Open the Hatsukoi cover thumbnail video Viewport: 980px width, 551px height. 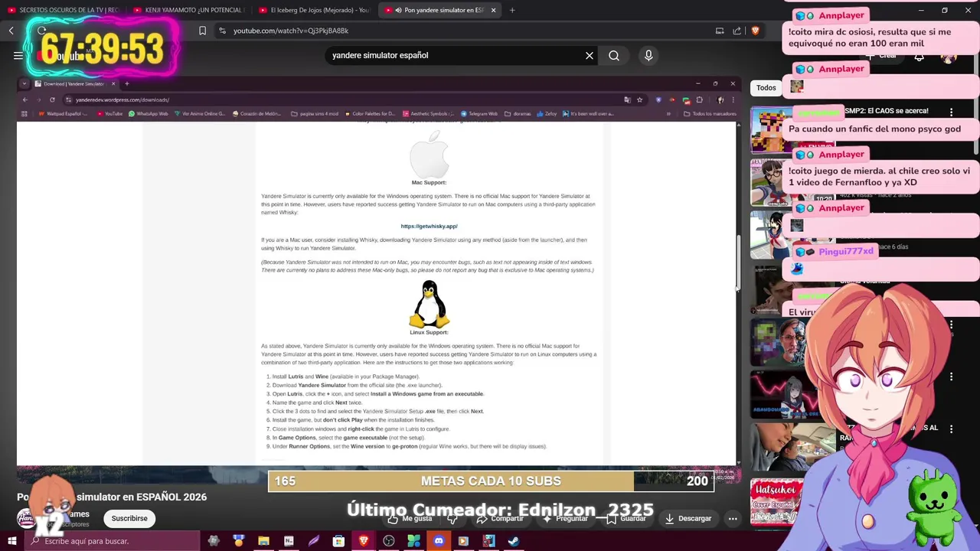tap(776, 501)
